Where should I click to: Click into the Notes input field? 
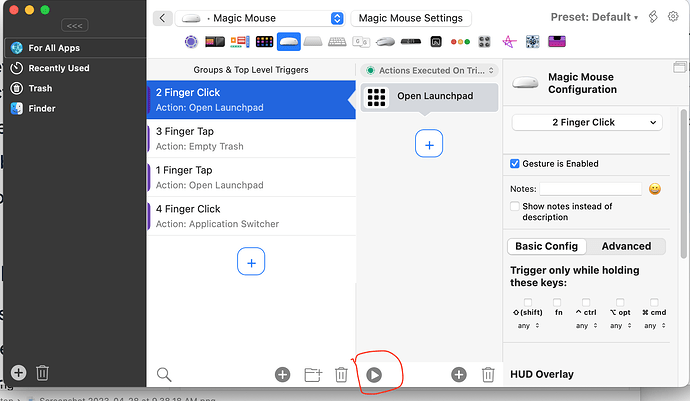click(x=591, y=189)
